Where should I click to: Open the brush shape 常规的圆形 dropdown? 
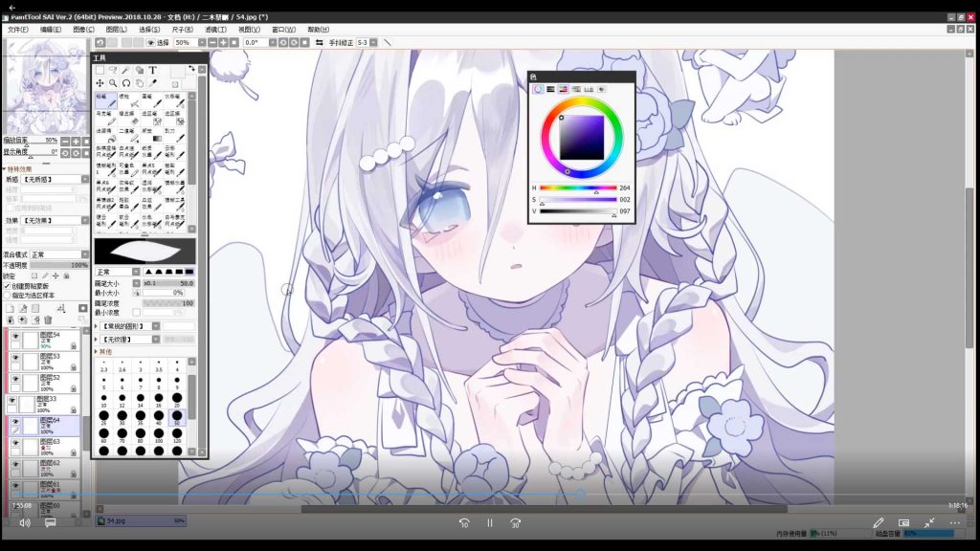(155, 326)
